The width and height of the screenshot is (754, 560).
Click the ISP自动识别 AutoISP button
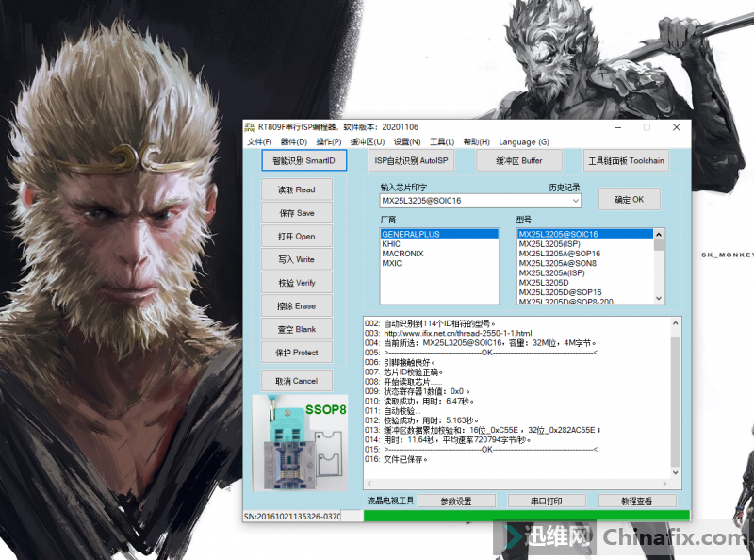411,160
